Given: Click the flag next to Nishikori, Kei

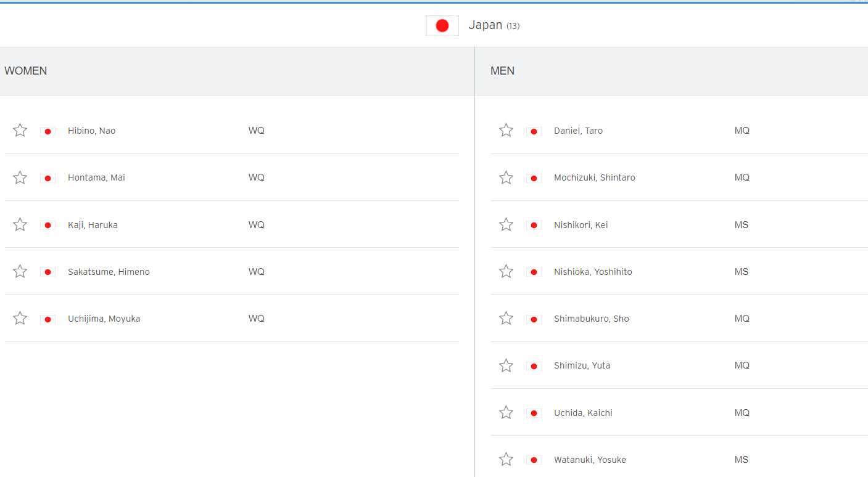Looking at the screenshot, I should (534, 225).
